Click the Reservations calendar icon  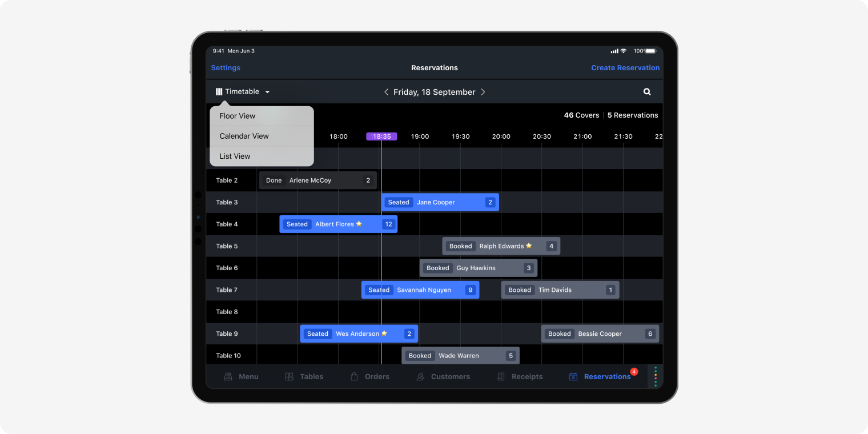pos(573,377)
